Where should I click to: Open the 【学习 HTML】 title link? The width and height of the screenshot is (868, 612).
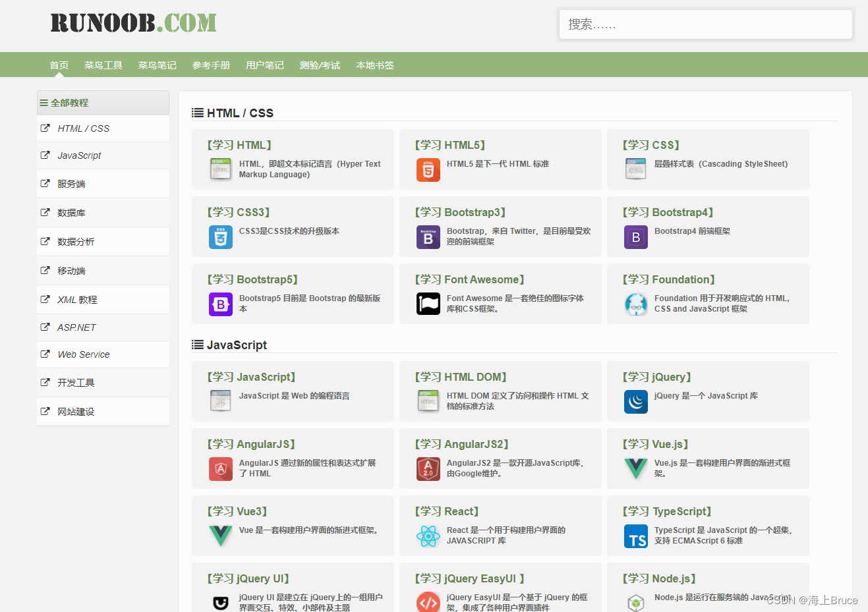pos(240,145)
